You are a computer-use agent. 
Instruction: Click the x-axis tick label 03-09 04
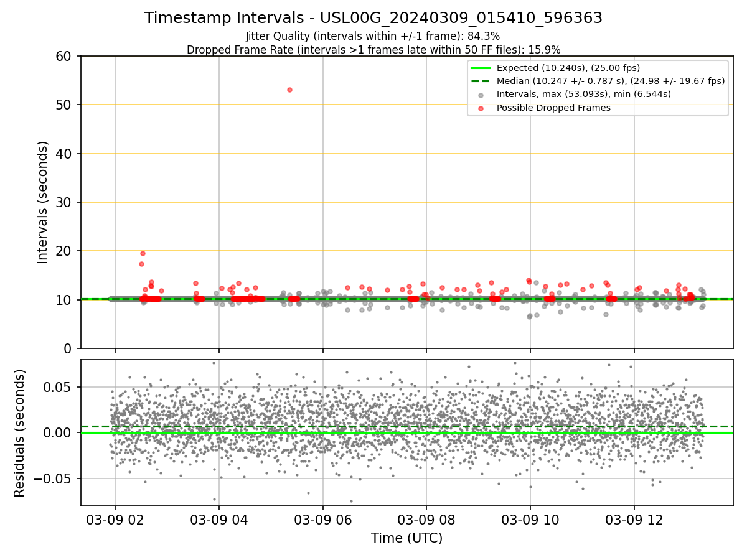point(218,519)
